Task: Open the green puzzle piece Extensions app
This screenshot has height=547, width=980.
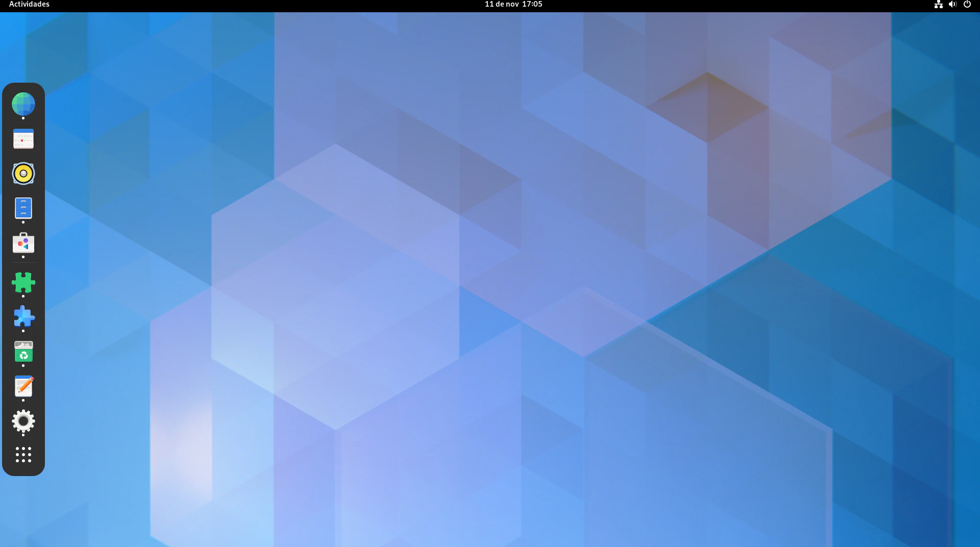Action: tap(23, 283)
